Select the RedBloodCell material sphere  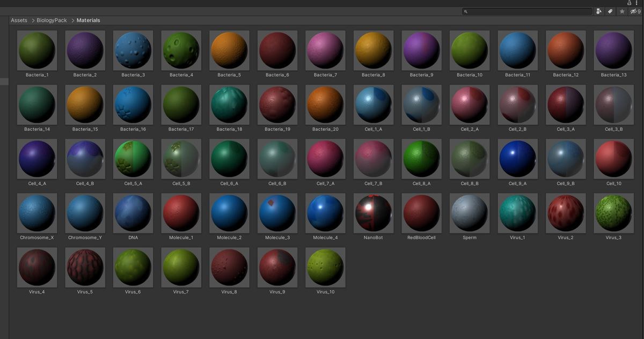(x=421, y=213)
